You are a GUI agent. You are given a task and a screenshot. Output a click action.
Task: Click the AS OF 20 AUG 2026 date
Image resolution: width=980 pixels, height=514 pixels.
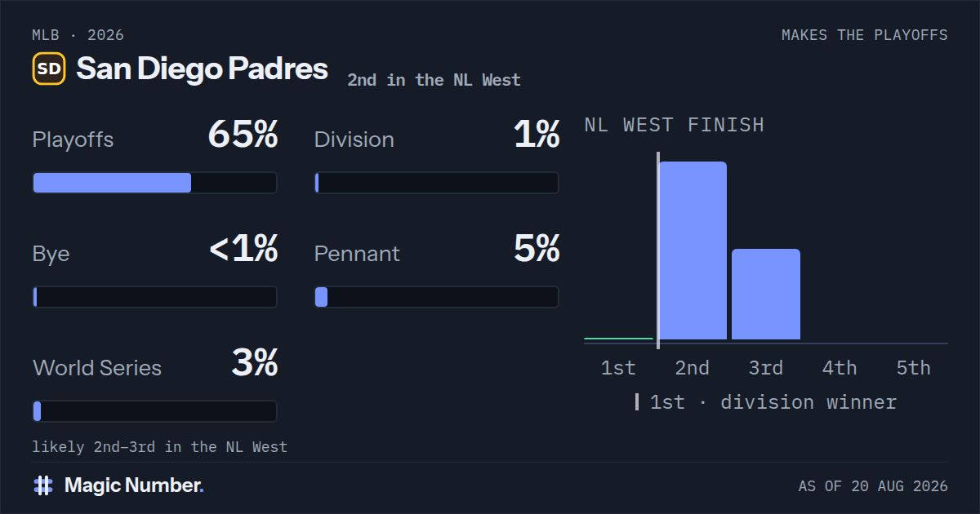(x=873, y=486)
